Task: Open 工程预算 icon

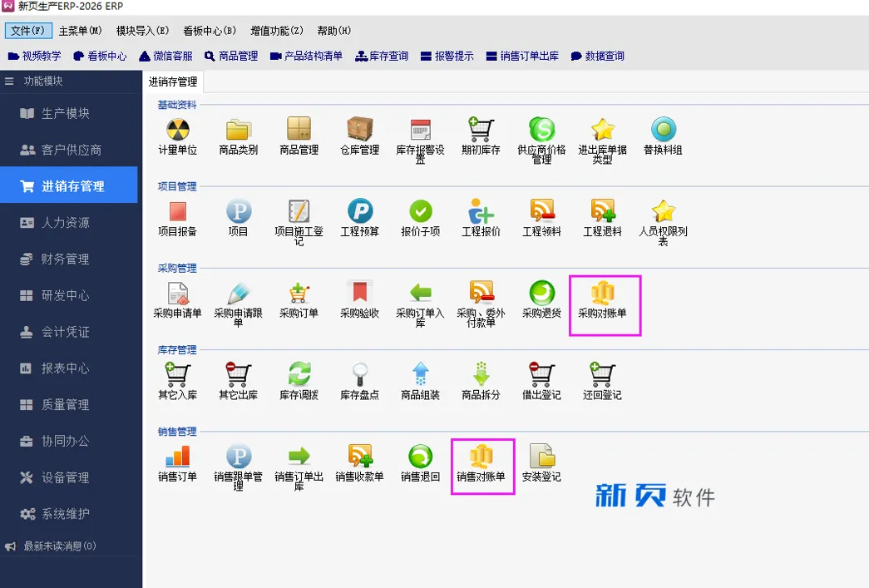Action: tap(360, 211)
